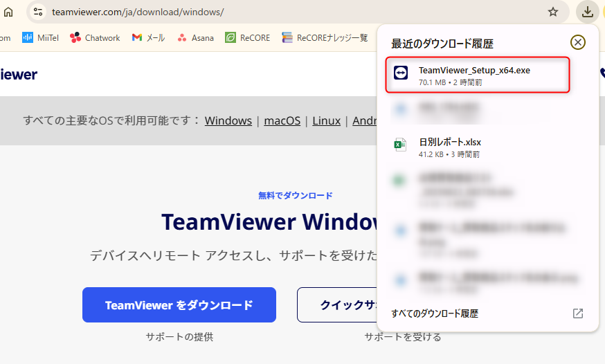The height and width of the screenshot is (364, 605).
Task: Bookmark this page with the star icon
Action: (x=553, y=12)
